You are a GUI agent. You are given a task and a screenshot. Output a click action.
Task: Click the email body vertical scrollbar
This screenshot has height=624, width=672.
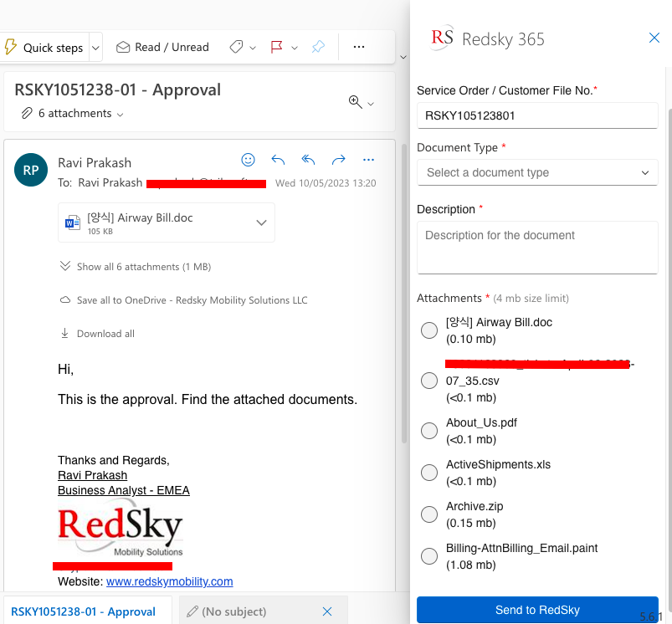pyautogui.click(x=403, y=294)
